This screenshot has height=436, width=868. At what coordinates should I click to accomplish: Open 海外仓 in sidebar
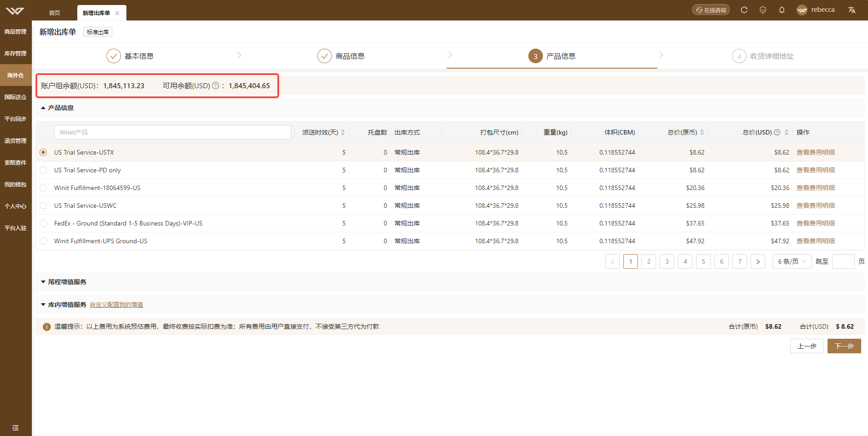[15, 75]
